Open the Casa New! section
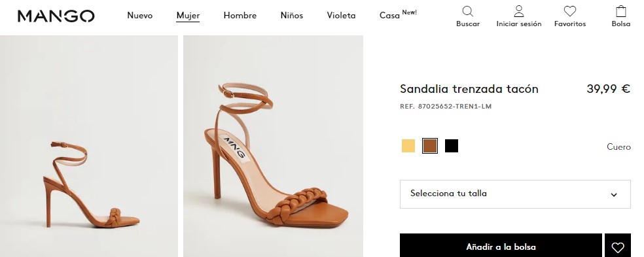The image size is (644, 257). (x=398, y=15)
